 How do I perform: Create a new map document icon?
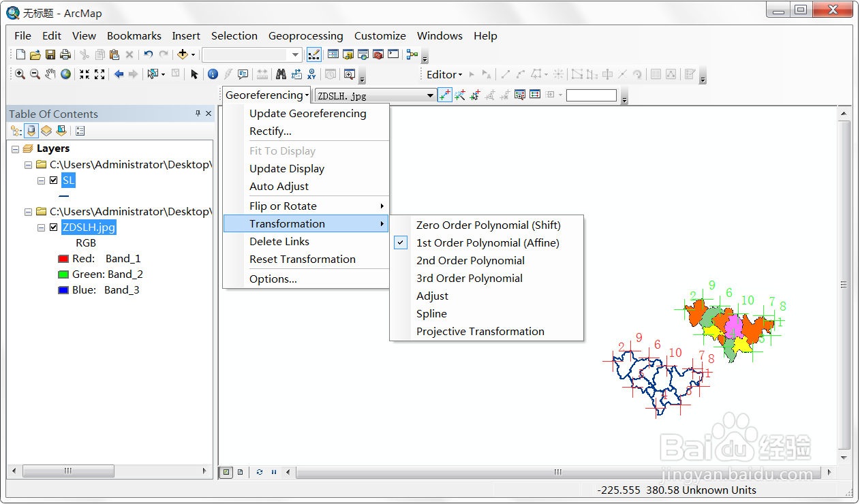point(20,54)
